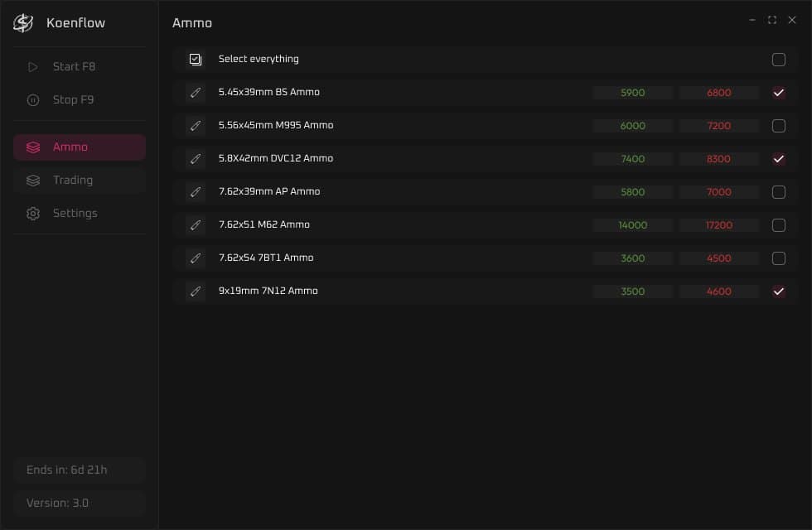
Task: Enable the 7.62x39mm AP Ammo checkbox
Action: (778, 192)
